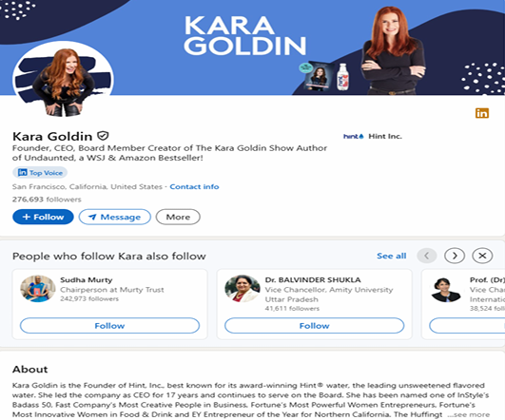This screenshot has height=420, width=505.
Task: Open Sudha Murty's profile picture
Action: tap(38, 288)
